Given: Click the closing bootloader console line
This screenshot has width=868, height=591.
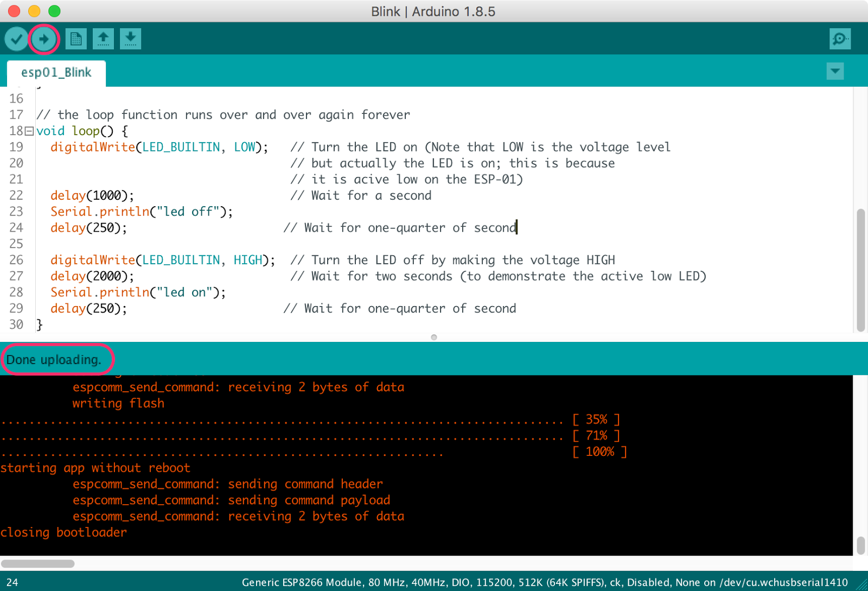Looking at the screenshot, I should pos(63,532).
